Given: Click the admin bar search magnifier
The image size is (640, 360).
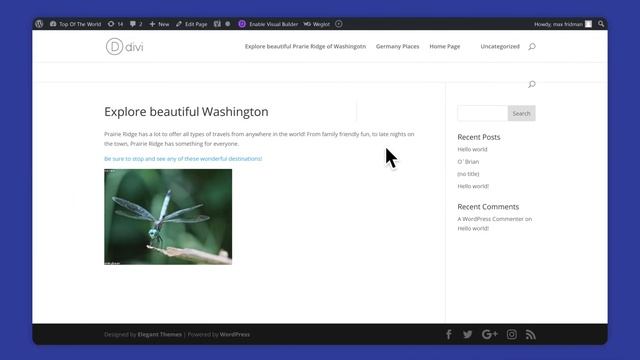Looking at the screenshot, I should [x=601, y=24].
